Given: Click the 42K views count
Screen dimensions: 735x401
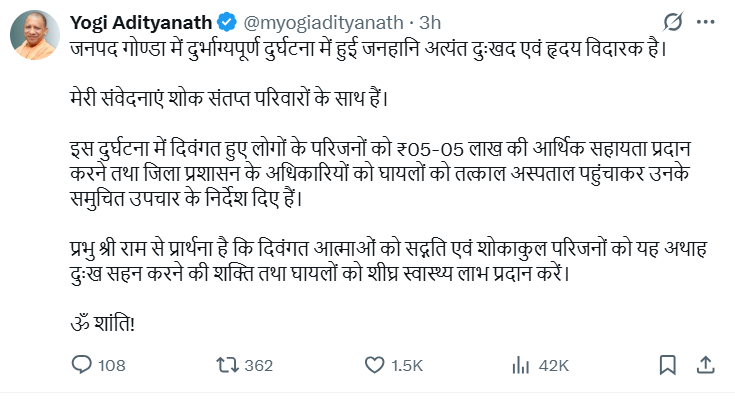Looking at the screenshot, I should point(553,366).
